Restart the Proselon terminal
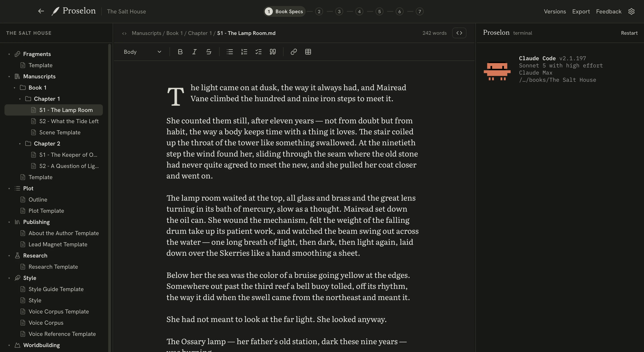 [629, 33]
